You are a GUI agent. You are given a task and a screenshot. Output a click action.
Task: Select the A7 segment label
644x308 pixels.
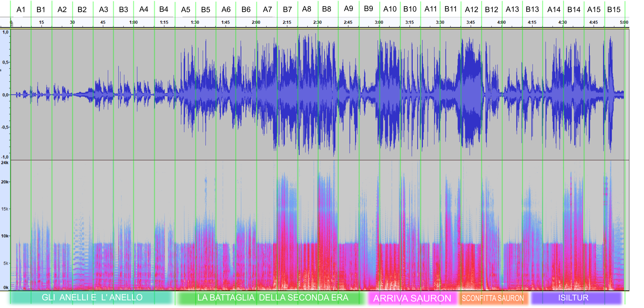click(x=267, y=10)
